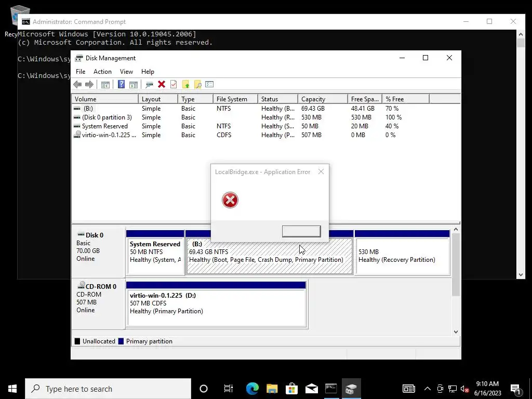Toggle the Show/Hide Action Pane toolbar icon

pos(134,85)
